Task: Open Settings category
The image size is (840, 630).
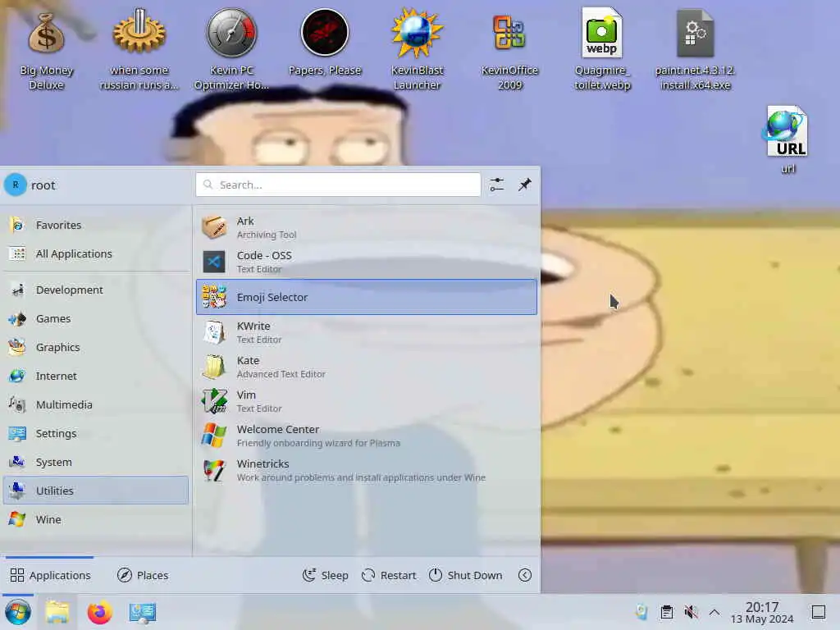Action: click(x=96, y=433)
